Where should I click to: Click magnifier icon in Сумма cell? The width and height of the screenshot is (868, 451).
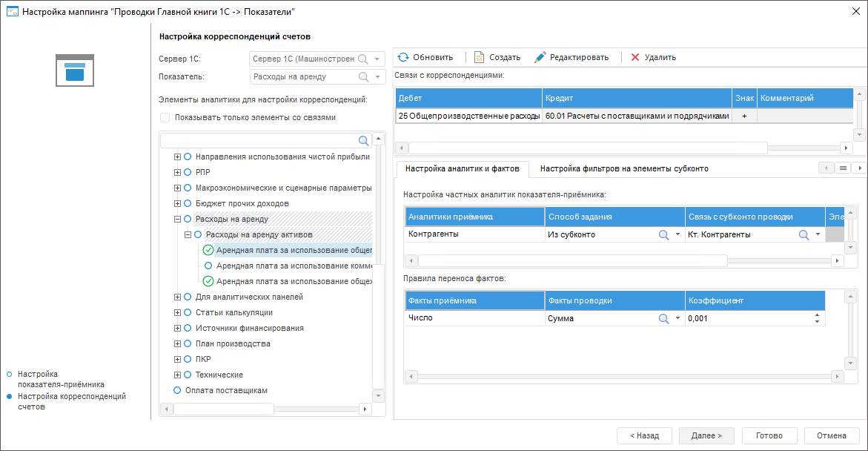(x=664, y=318)
